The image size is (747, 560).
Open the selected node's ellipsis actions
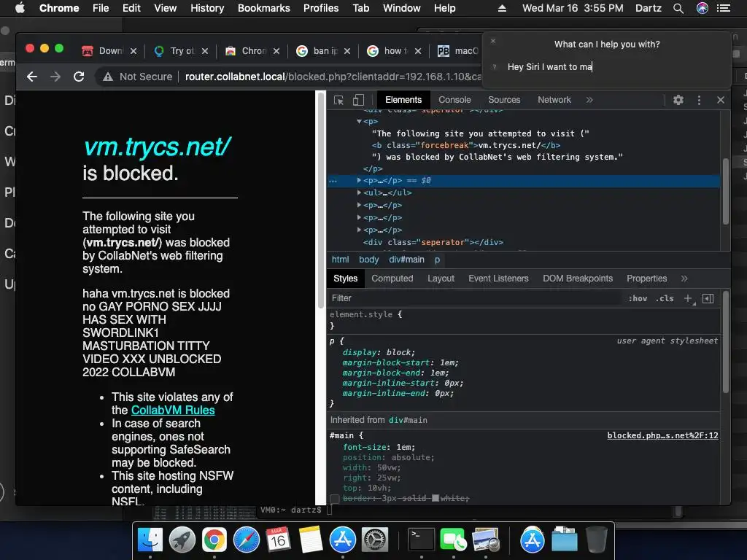coord(333,181)
